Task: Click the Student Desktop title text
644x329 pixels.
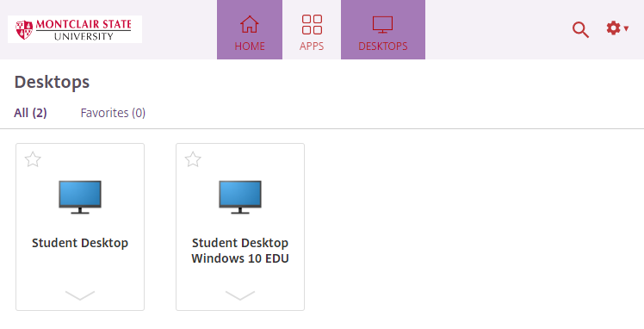Action: [x=80, y=243]
